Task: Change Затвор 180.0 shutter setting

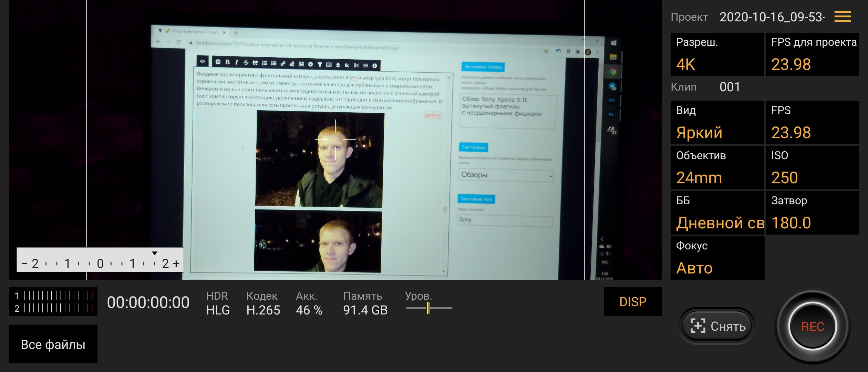Action: (x=812, y=213)
